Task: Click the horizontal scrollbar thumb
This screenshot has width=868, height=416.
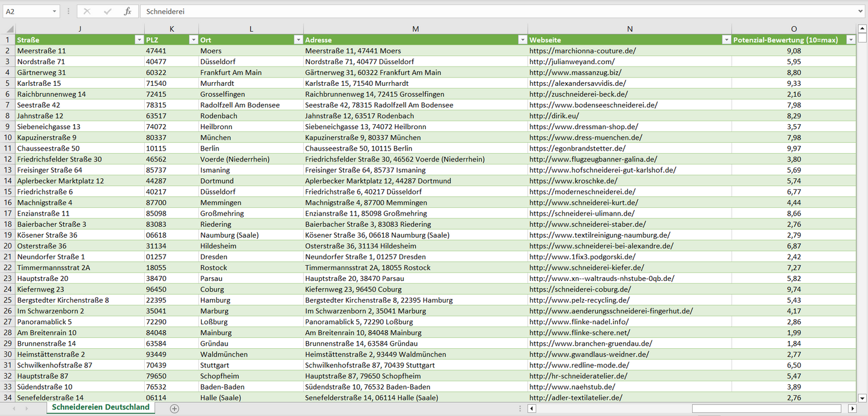Action: pos(766,408)
